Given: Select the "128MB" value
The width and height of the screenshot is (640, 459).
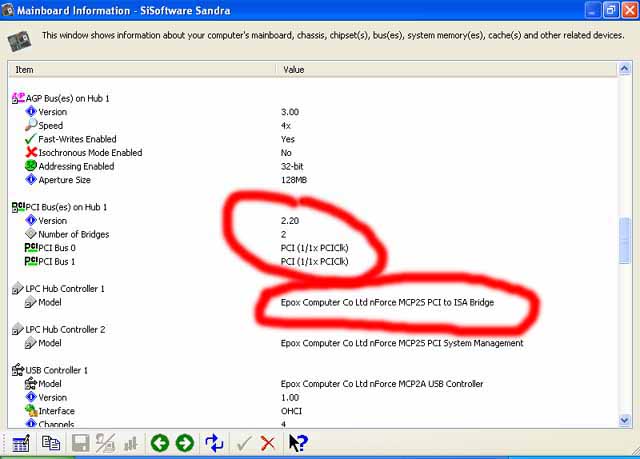Looking at the screenshot, I should [x=294, y=180].
